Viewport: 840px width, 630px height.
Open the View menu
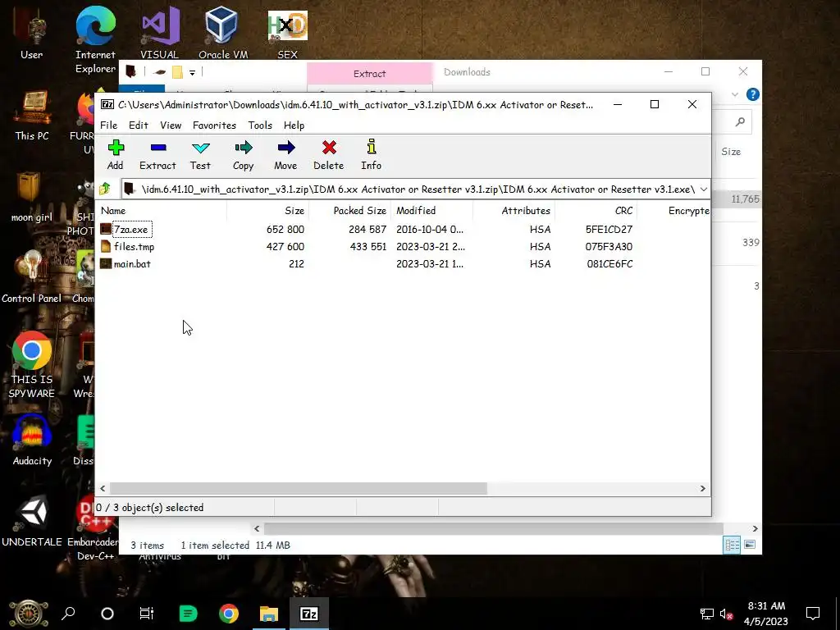[171, 126]
